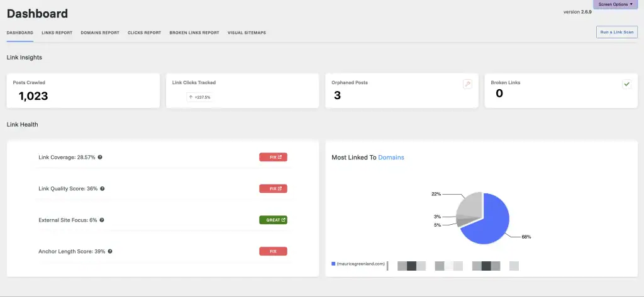Click the Broken Links checkmark icon

(x=626, y=84)
